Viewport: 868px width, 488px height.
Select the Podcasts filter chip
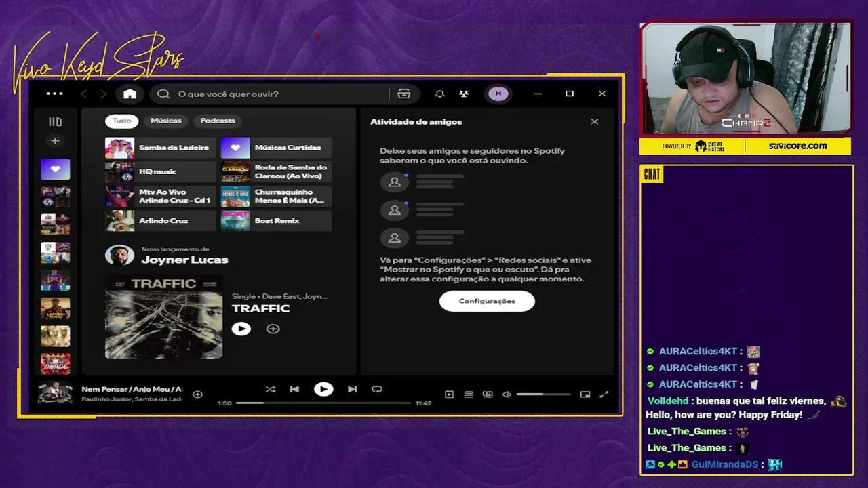point(218,121)
